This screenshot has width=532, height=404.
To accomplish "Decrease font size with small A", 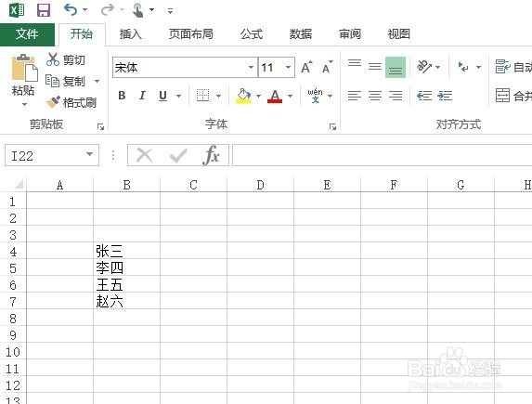I will pyautogui.click(x=328, y=67).
